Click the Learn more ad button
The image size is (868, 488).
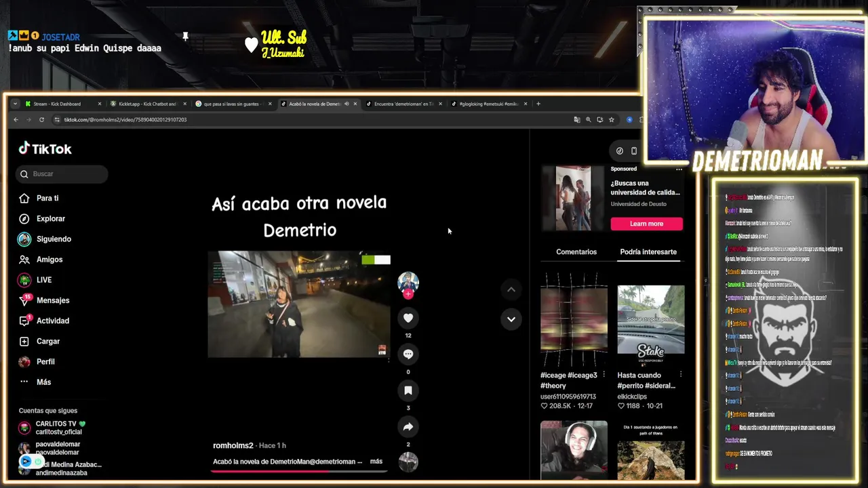tap(647, 224)
